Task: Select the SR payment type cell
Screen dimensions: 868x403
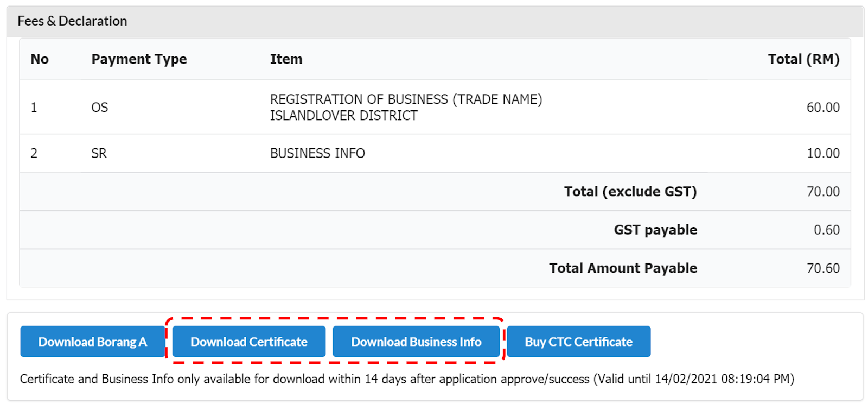Action: pyautogui.click(x=99, y=153)
